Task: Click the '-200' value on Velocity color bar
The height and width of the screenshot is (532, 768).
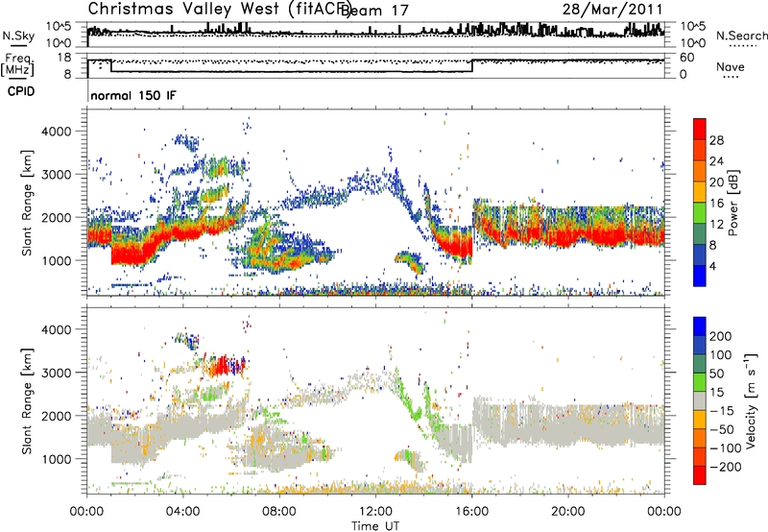Action: tap(726, 467)
